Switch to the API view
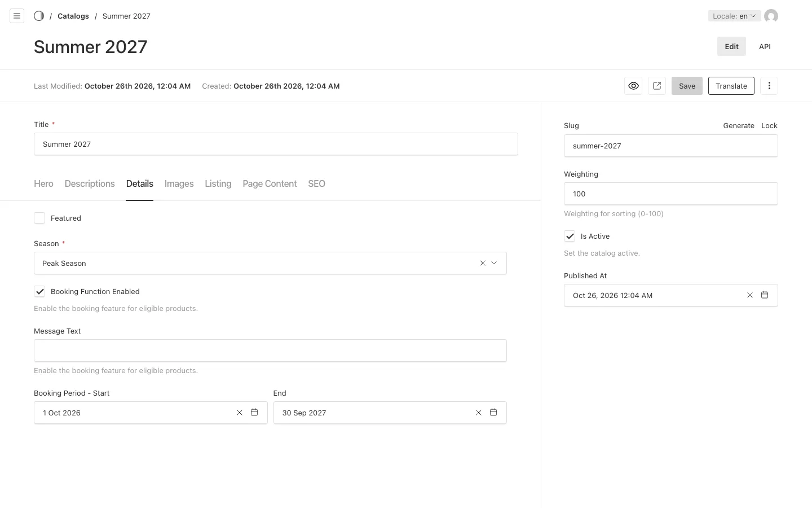Image resolution: width=812 pixels, height=508 pixels. pos(765,46)
